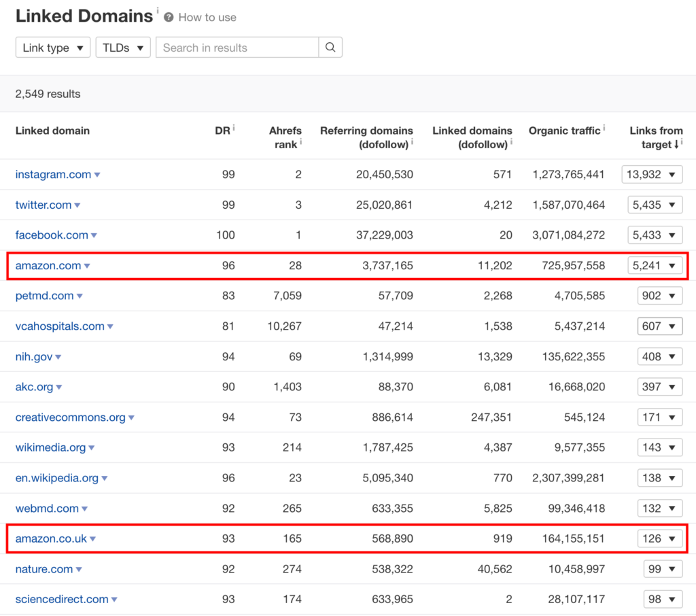This screenshot has height=616, width=696.
Task: Expand caret menu beside nature.com
Action: pos(79,569)
